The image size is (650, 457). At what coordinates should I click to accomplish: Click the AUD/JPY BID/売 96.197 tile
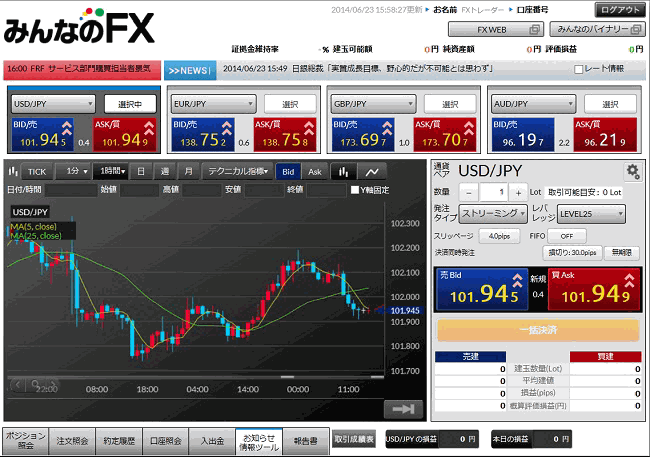523,134
